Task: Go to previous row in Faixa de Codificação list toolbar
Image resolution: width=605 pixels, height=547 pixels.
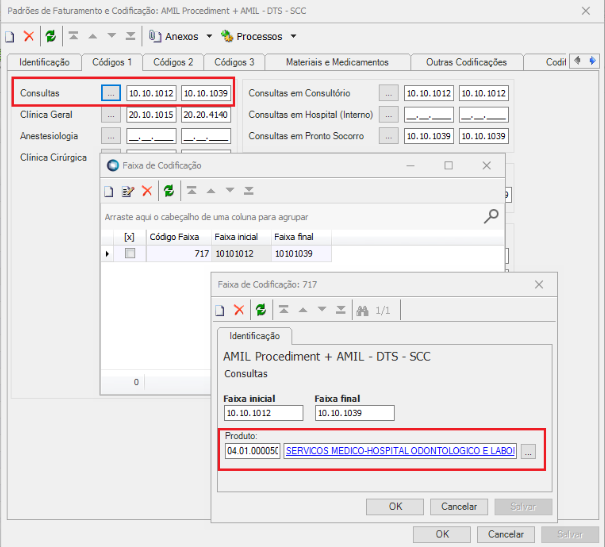Action: coord(211,191)
